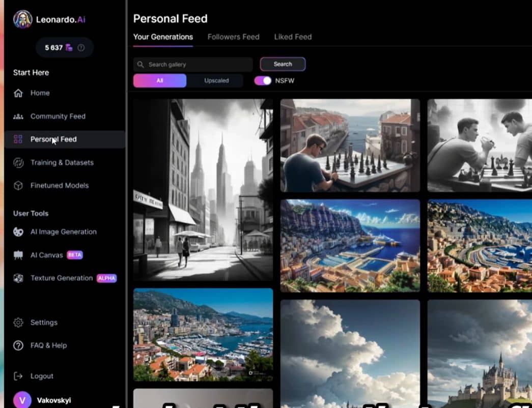532x408 pixels.
Task: Open the Liked Feed tab
Action: (293, 37)
